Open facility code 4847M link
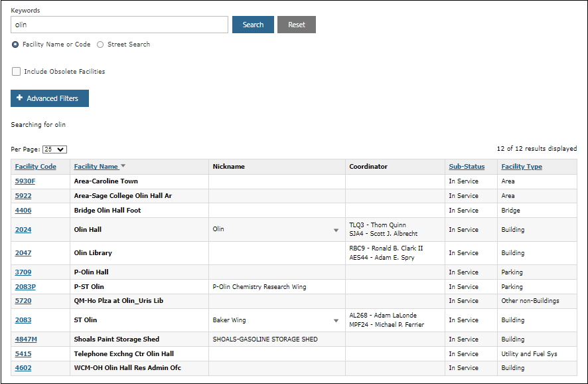This screenshot has width=588, height=384. pyautogui.click(x=26, y=339)
